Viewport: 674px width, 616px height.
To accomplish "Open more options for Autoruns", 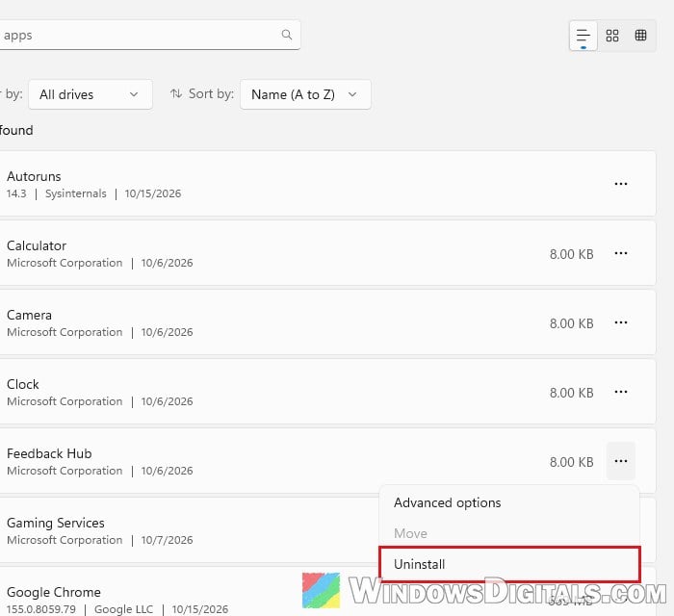I will [621, 184].
